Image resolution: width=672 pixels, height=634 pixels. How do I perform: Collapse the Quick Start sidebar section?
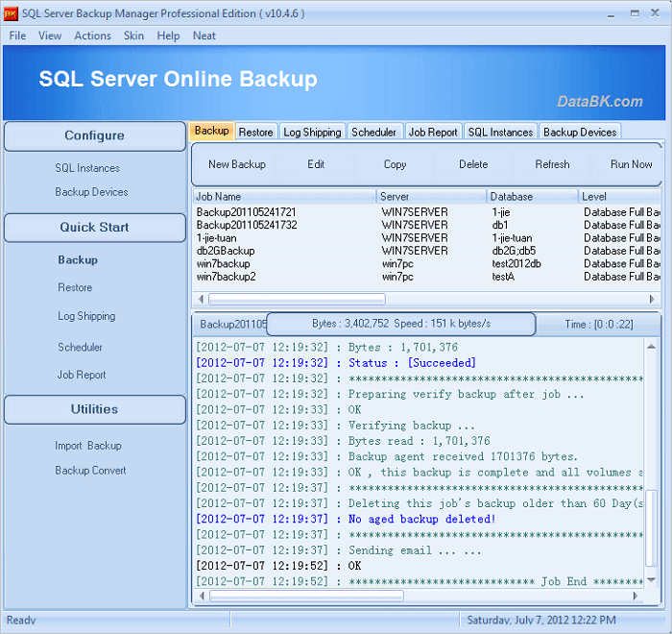click(x=94, y=228)
